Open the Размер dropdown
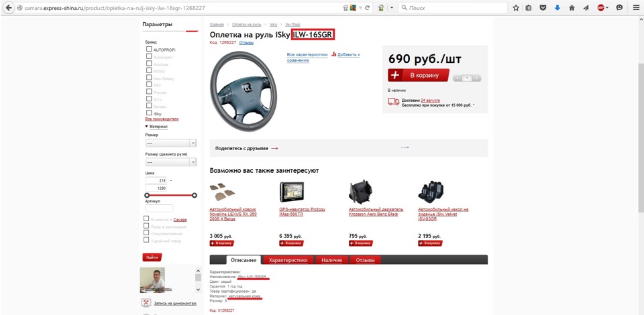 171,143
